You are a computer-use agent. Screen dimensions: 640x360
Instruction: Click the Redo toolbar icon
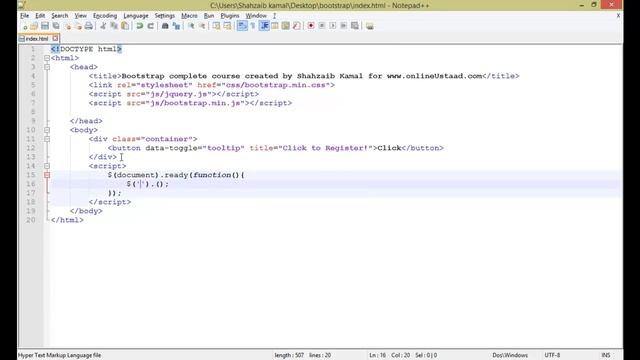click(150, 26)
